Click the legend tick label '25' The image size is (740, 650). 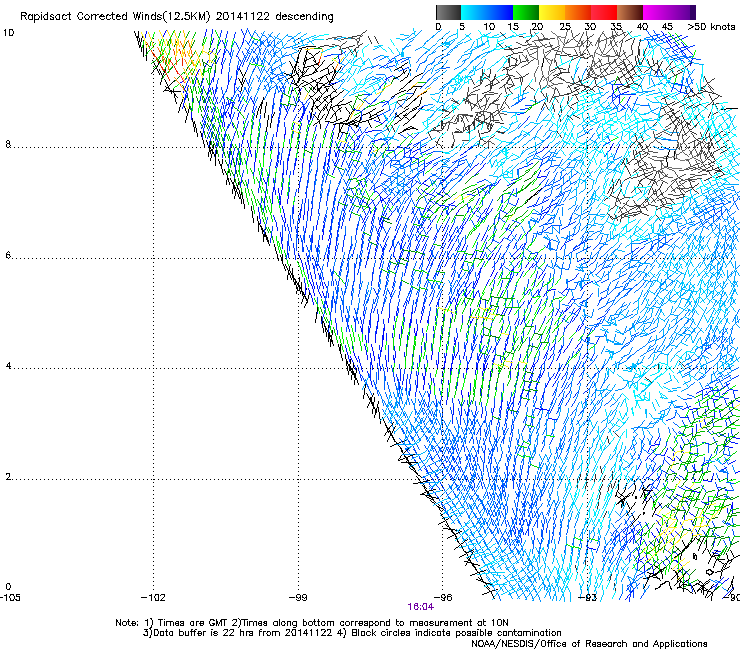coord(565,27)
